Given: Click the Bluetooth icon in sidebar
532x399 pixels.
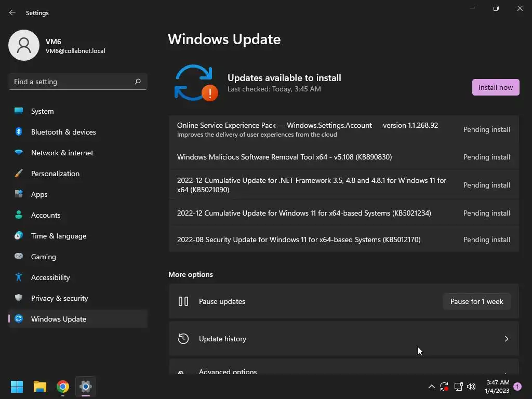Looking at the screenshot, I should tap(19, 131).
